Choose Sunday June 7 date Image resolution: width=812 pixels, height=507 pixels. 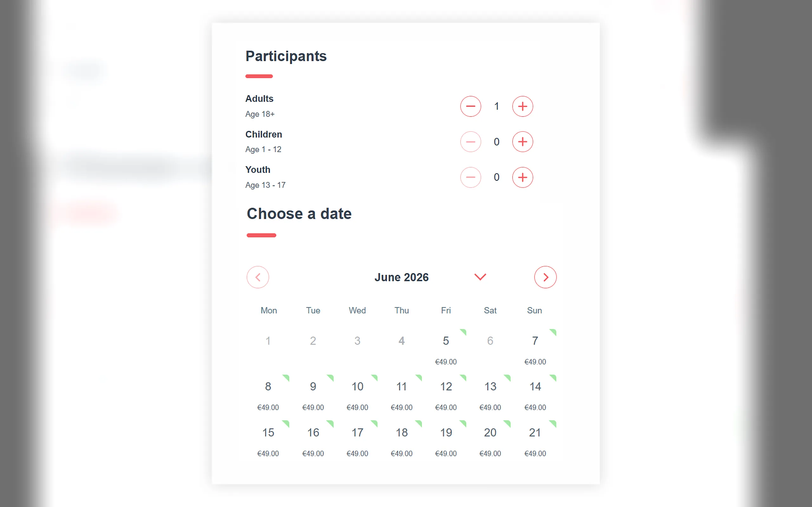pyautogui.click(x=535, y=349)
